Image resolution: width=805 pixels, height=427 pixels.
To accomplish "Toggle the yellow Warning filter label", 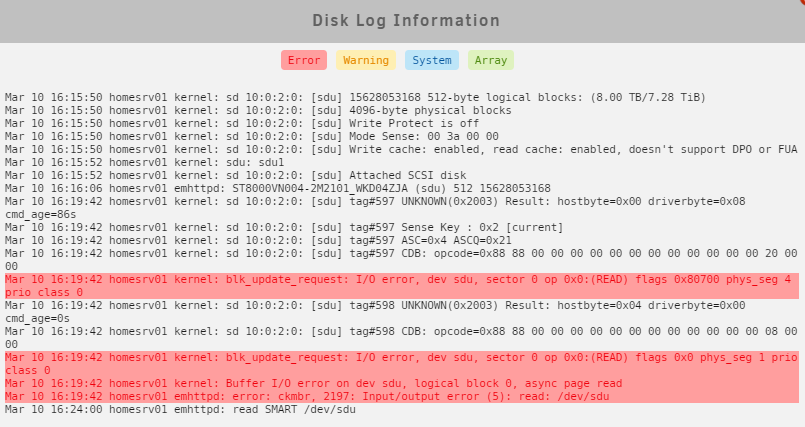I will click(x=366, y=60).
